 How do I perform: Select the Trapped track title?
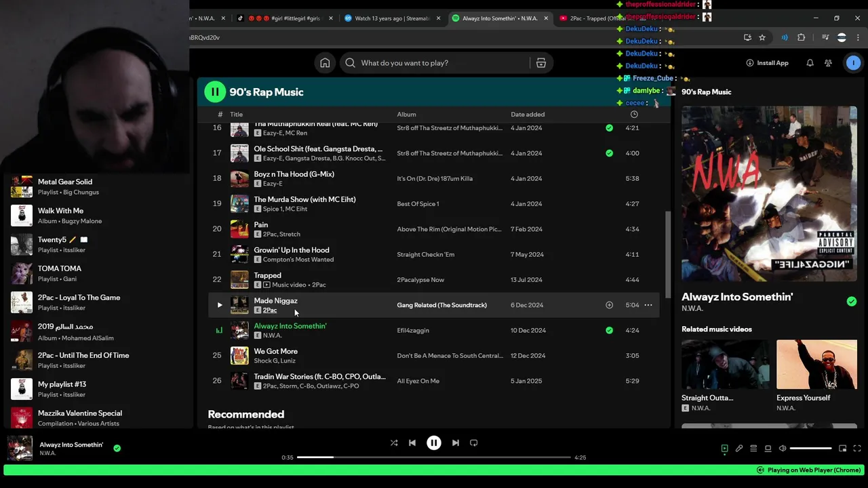(267, 275)
